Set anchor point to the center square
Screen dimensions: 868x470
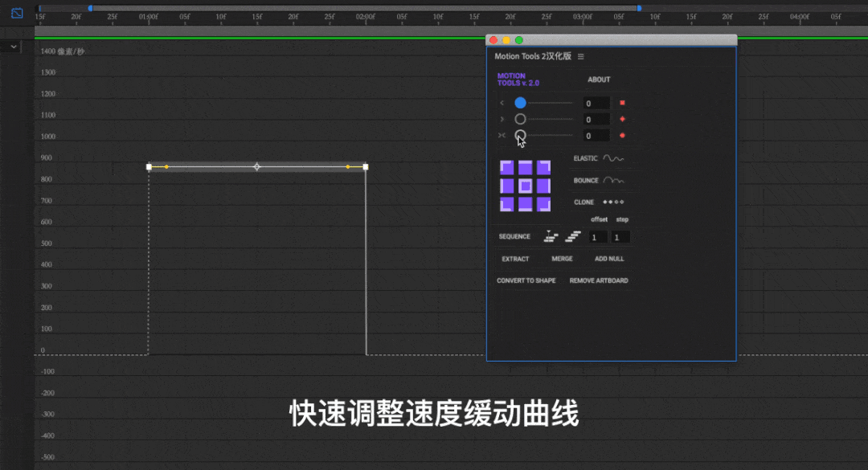[526, 186]
